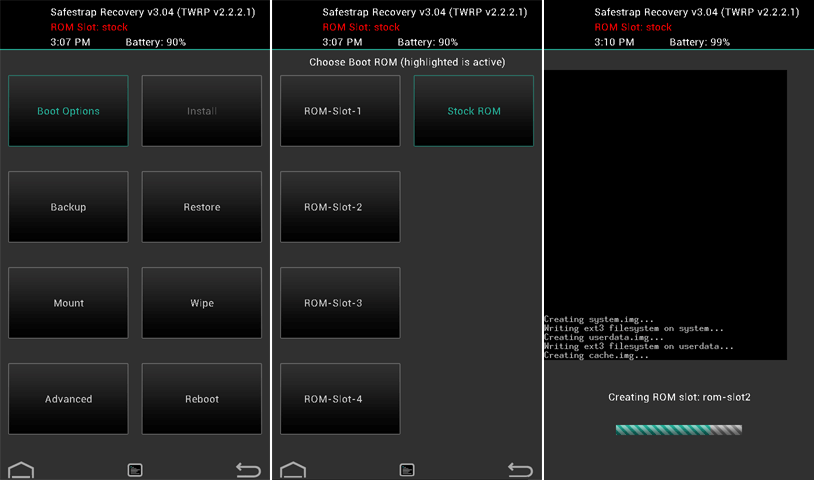The height and width of the screenshot is (480, 815).
Task: Tap home icon on Boot ROM screen
Action: pos(293,470)
